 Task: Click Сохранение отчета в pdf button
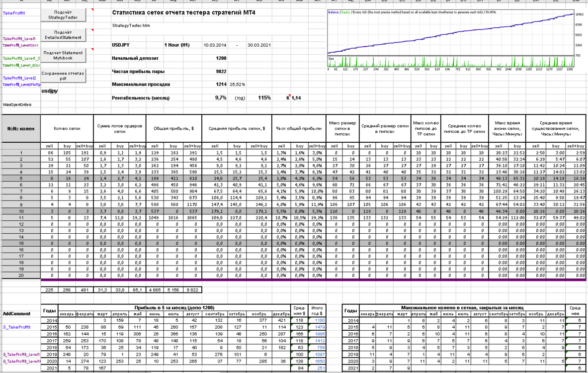pyautogui.click(x=63, y=76)
